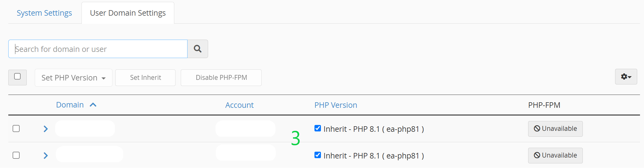Focus the Search for domain or user field

pyautogui.click(x=98, y=49)
